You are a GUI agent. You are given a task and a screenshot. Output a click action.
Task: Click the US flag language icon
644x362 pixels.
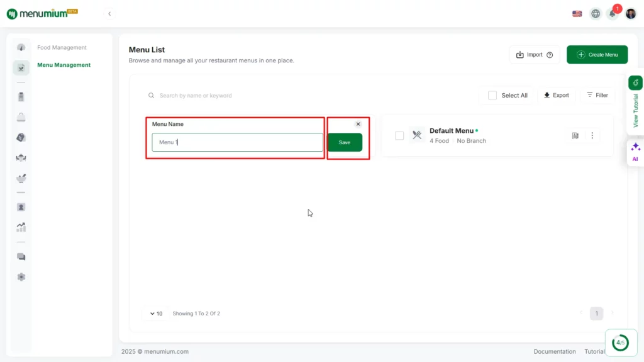pyautogui.click(x=577, y=14)
